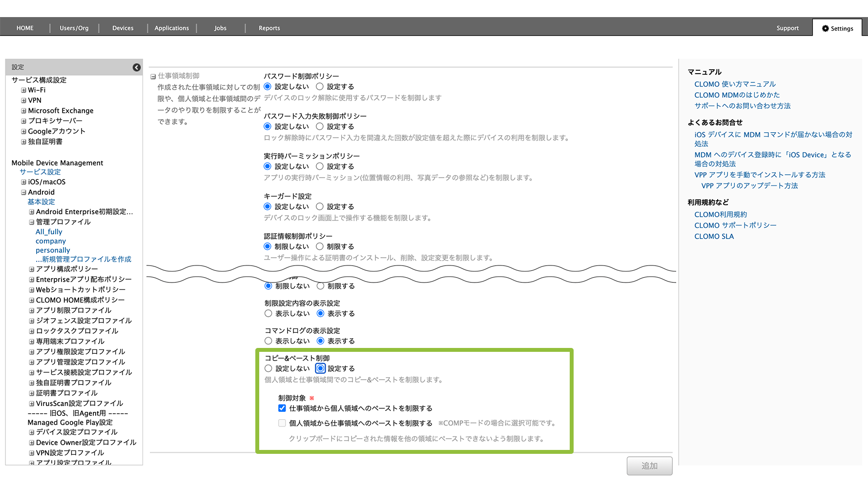Expand the iOS/macOS tree node

tap(23, 182)
